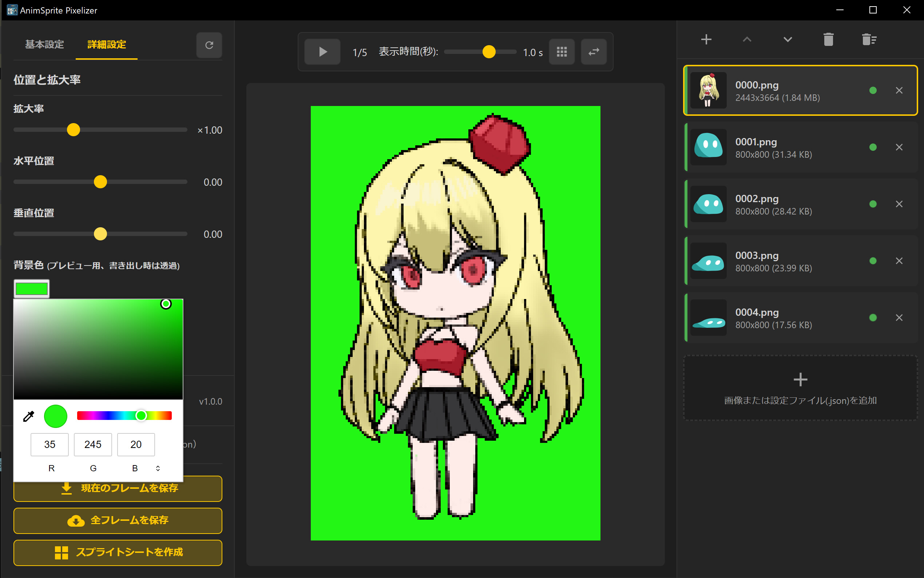Switch to the 基本設定 tab
The width and height of the screenshot is (924, 578).
pos(44,45)
